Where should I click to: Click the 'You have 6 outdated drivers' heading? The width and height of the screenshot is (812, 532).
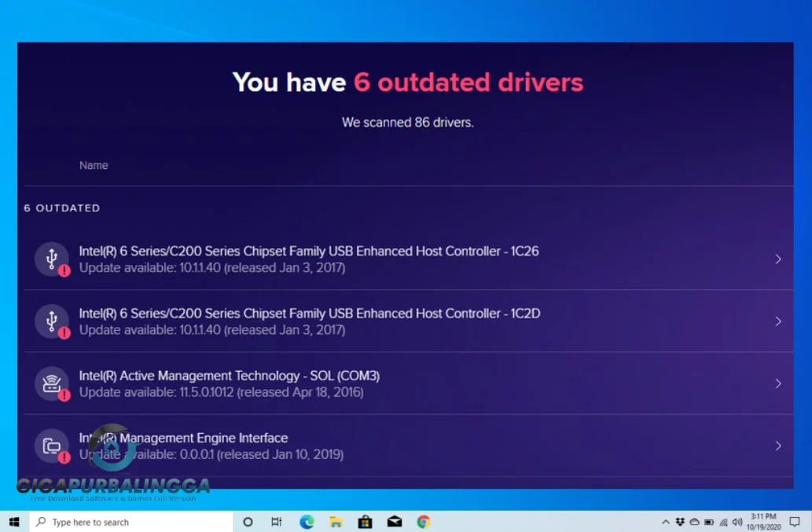click(x=408, y=83)
